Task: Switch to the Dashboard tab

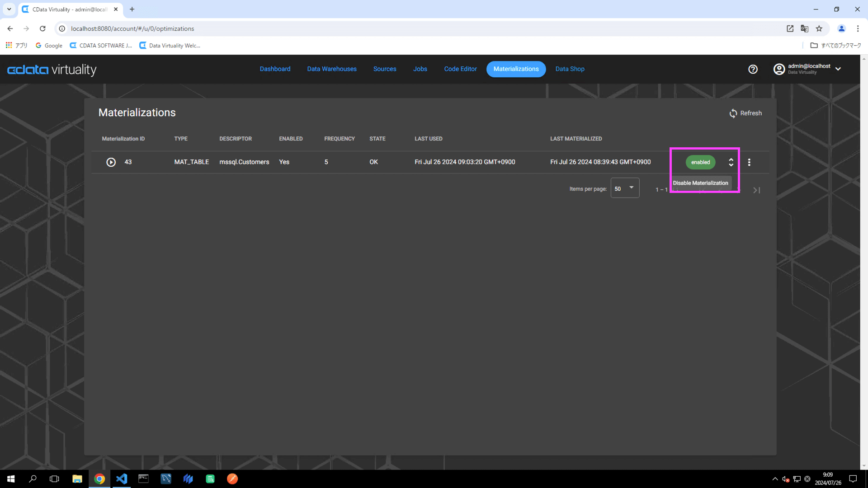Action: (275, 69)
